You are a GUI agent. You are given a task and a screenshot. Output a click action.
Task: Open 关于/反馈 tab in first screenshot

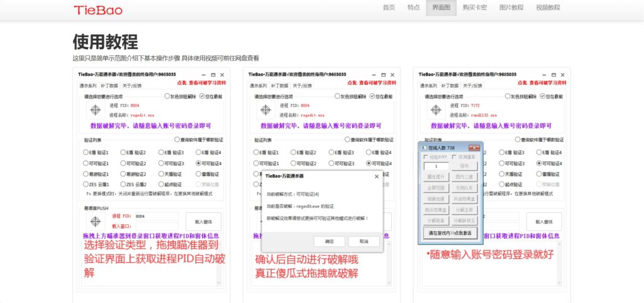pos(132,86)
